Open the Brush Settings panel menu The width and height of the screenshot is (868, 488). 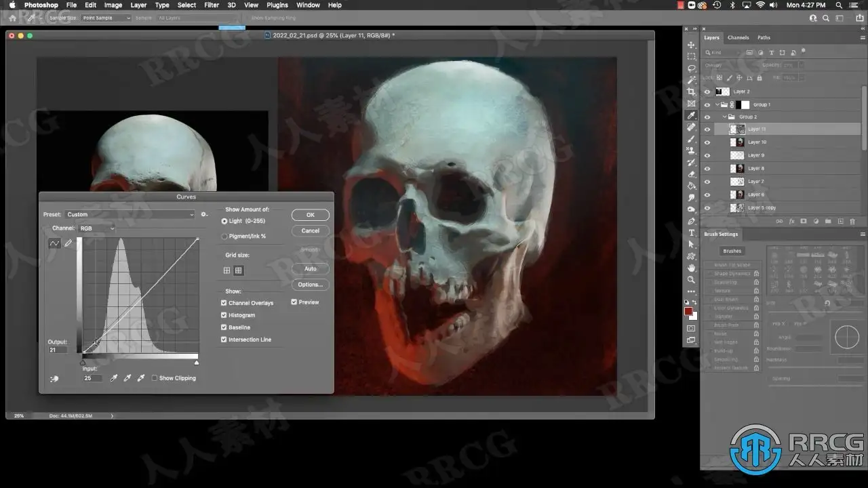click(x=863, y=235)
